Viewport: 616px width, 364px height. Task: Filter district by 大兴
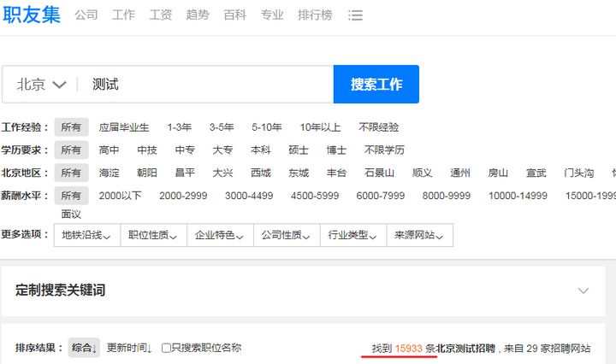[222, 173]
